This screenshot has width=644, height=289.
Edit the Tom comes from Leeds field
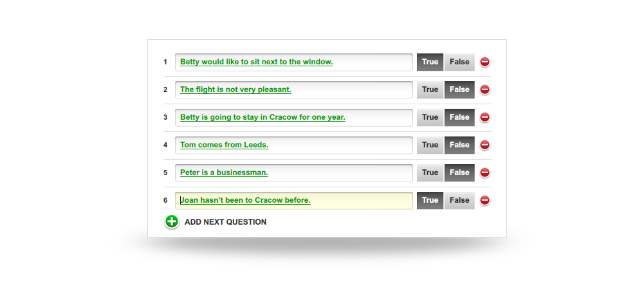(293, 145)
